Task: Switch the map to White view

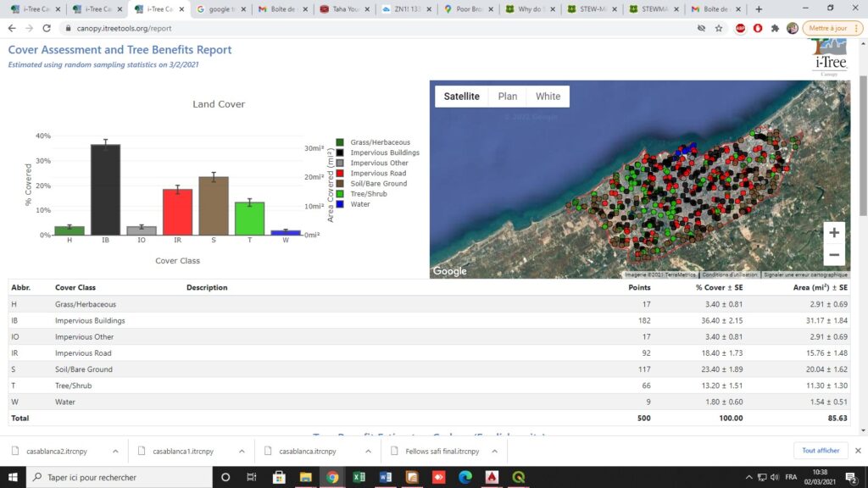Action: pyautogui.click(x=548, y=97)
